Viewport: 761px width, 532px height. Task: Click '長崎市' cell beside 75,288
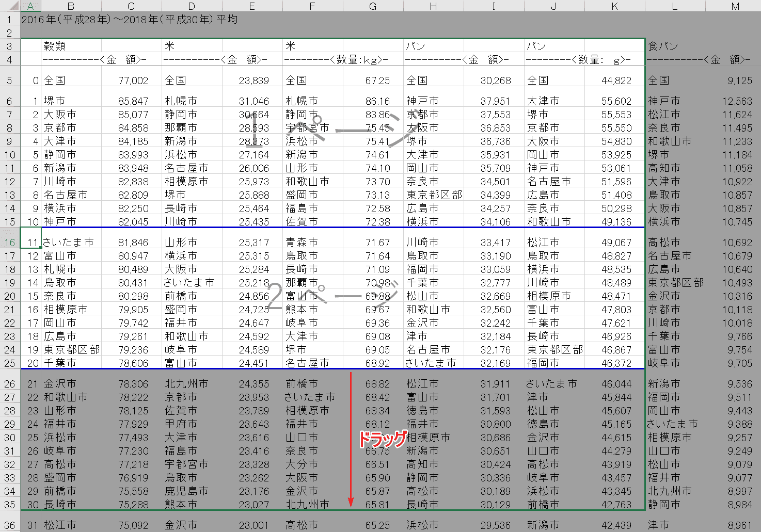pos(71,505)
